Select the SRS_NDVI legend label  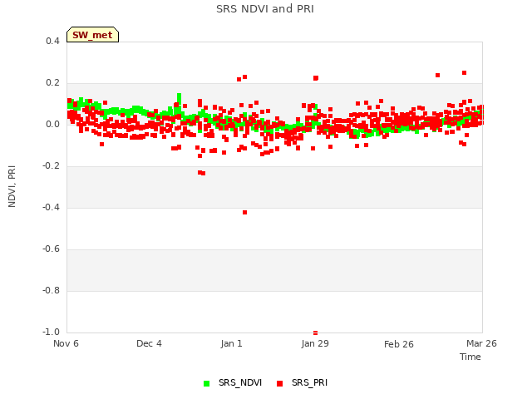coord(240,382)
